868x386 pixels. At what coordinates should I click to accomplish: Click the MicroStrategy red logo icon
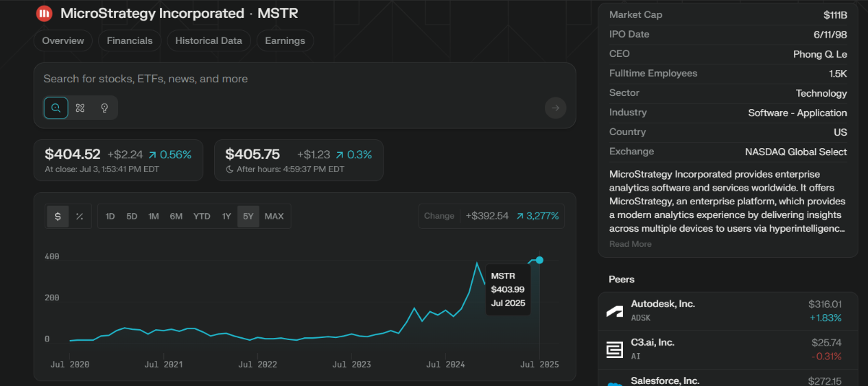tap(44, 13)
